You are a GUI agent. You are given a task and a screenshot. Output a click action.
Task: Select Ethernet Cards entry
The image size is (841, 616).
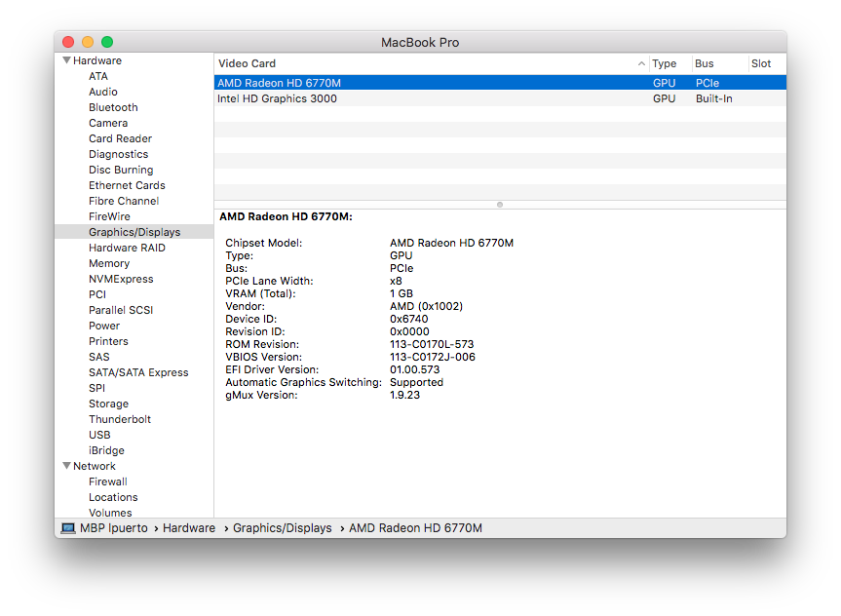[x=127, y=185]
